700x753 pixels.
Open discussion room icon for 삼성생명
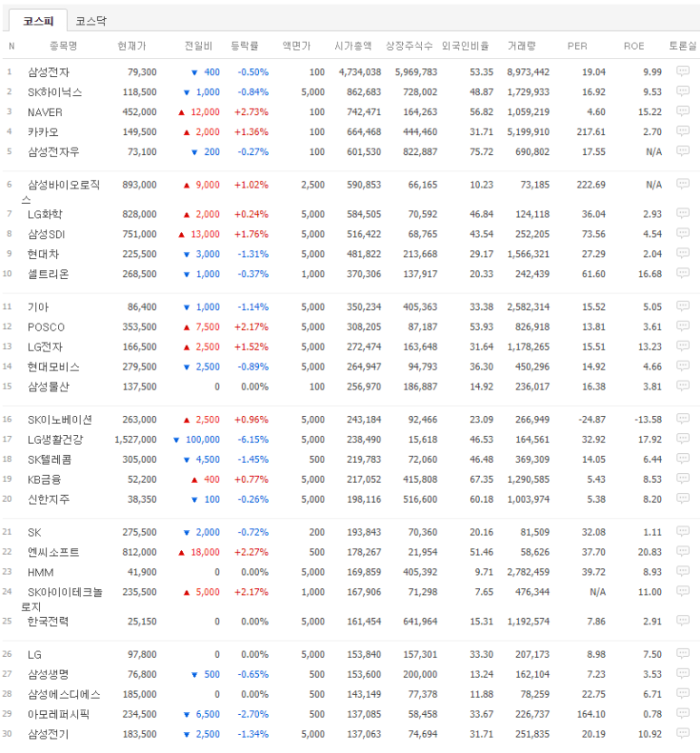pyautogui.click(x=682, y=673)
